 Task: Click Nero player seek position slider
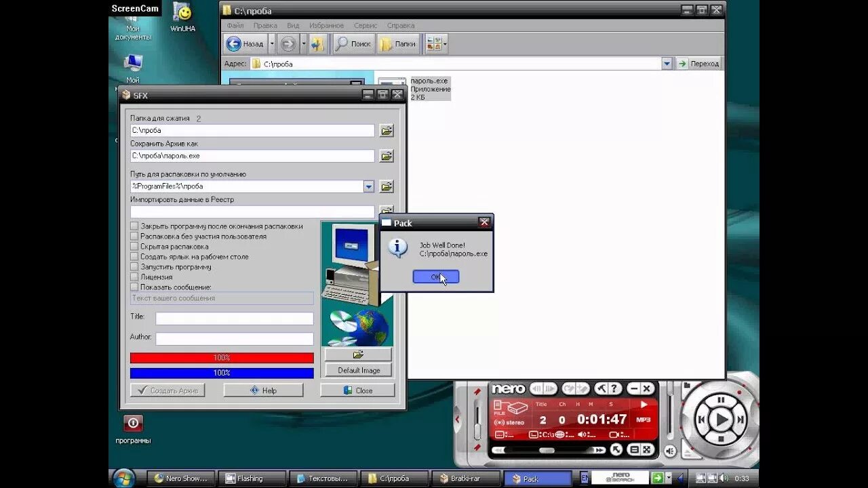click(x=548, y=450)
